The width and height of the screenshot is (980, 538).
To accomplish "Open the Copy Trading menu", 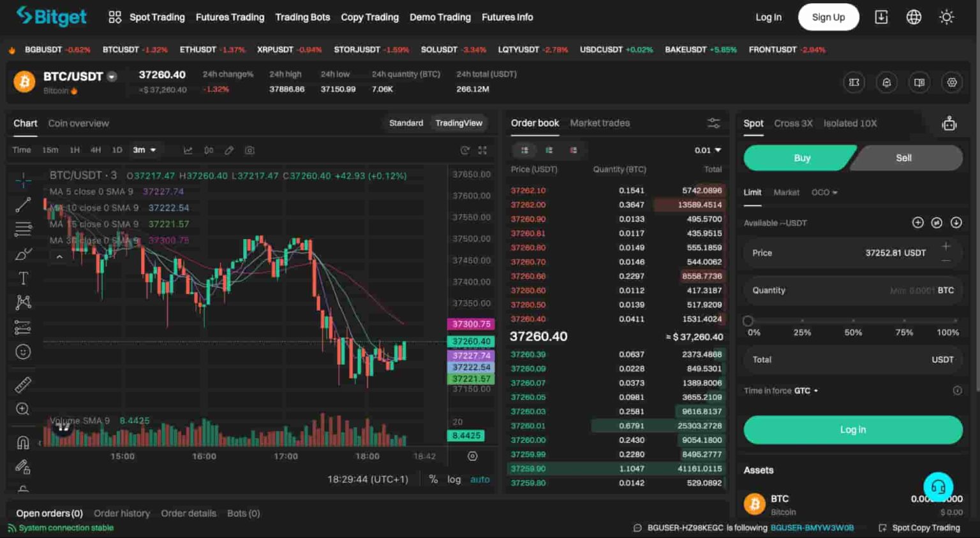I will (370, 17).
